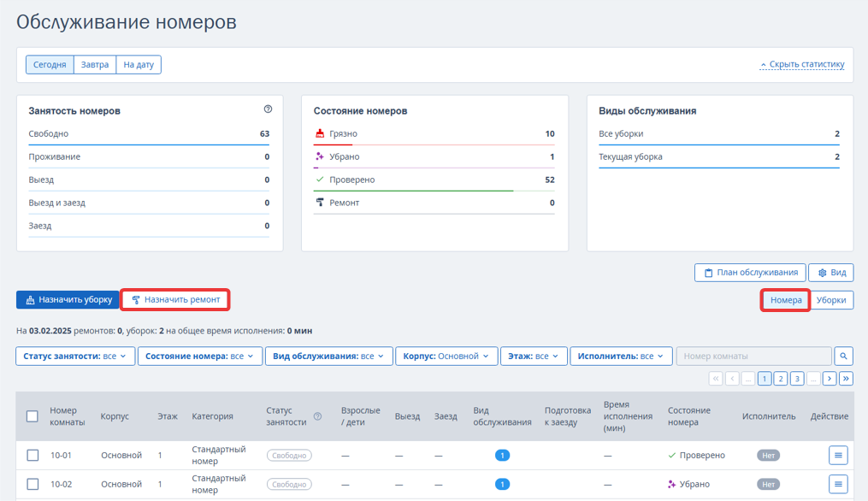Open action menu icon for room 10-02
Screen dimensions: 868x501
(838, 484)
